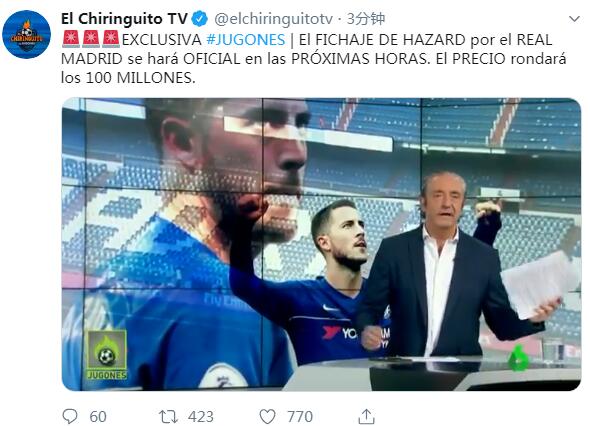Expand the tweet options chevron
This screenshot has width=590, height=426.
[574, 19]
